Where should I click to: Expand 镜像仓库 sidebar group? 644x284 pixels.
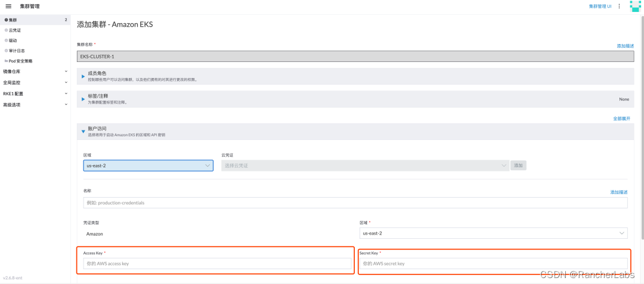click(35, 71)
